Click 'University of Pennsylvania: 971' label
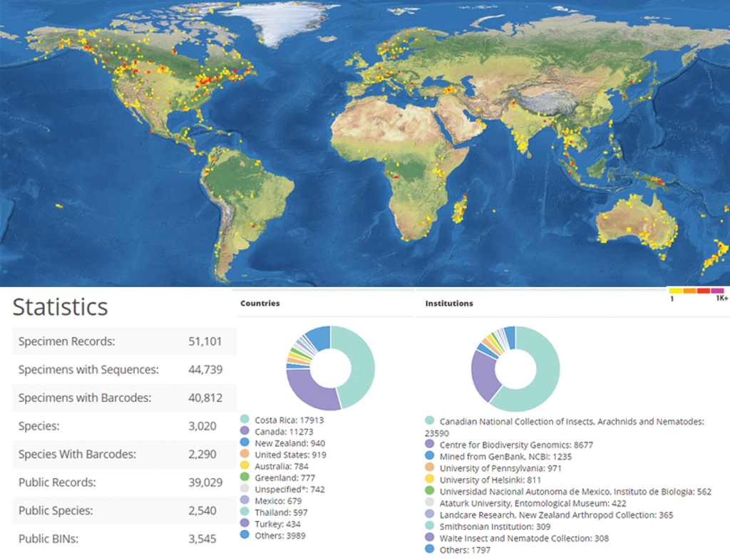The height and width of the screenshot is (560, 730). point(500,468)
